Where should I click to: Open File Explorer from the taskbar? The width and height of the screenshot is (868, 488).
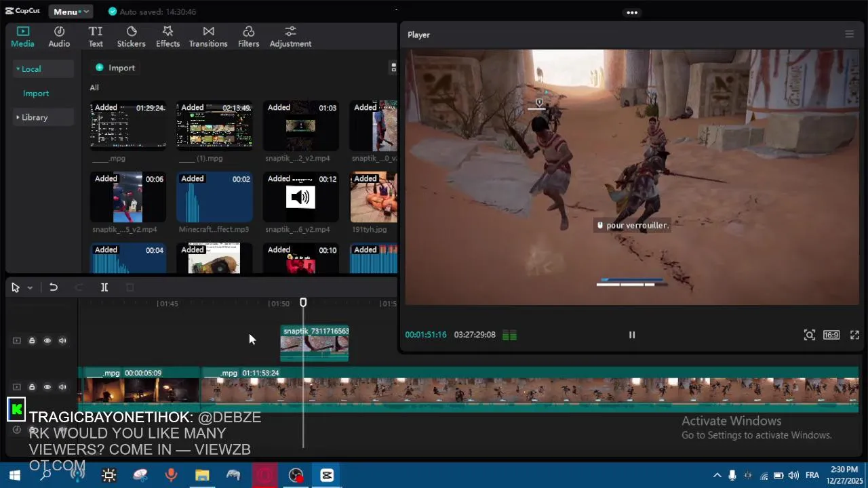point(202,475)
